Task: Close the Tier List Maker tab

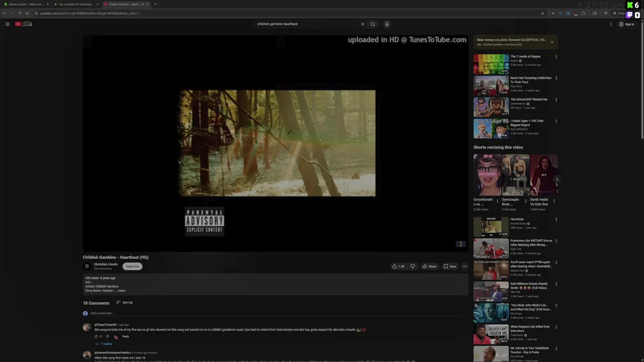Action: coord(97,4)
